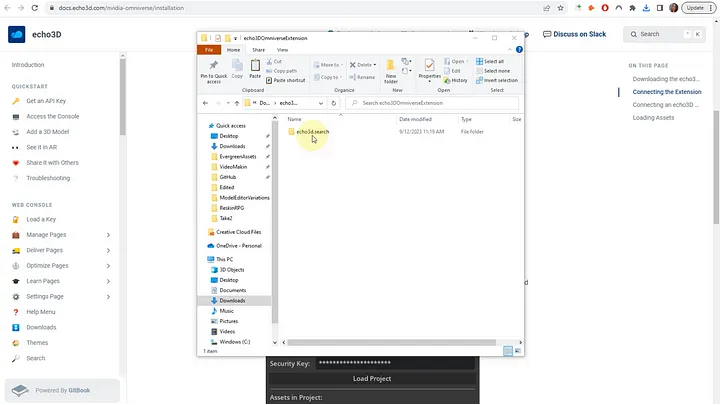Click the History icon in Open group

[456, 80]
